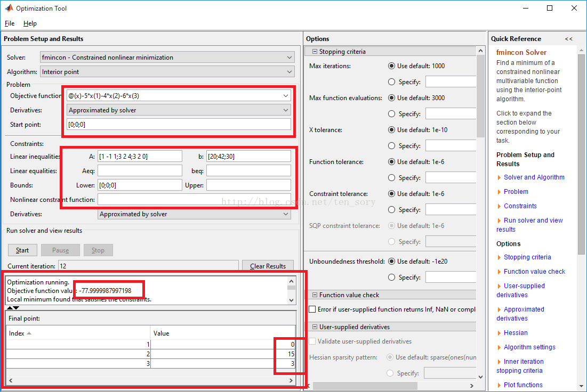Collapse Quick Reference with << icon
Viewport: 587px width, 392px height.
[x=569, y=39]
